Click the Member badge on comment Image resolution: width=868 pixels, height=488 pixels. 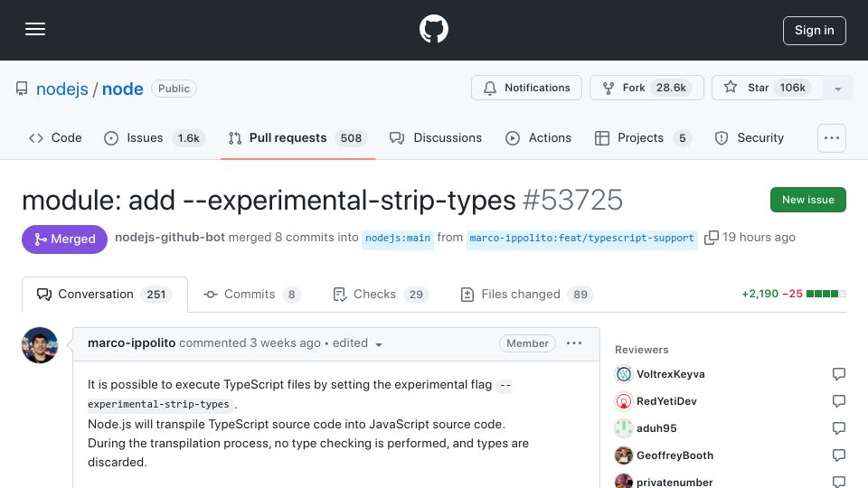527,343
